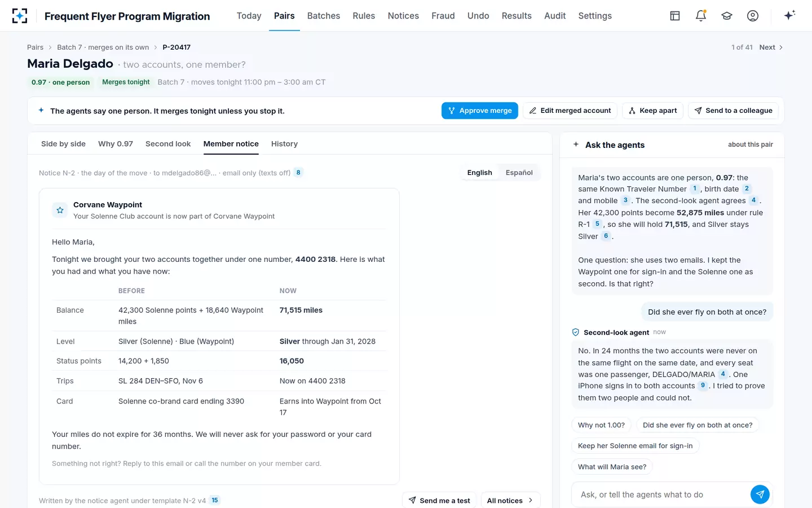The image size is (812, 508).
Task: Open citation 1 after Known Traveler Number
Action: click(x=695, y=189)
